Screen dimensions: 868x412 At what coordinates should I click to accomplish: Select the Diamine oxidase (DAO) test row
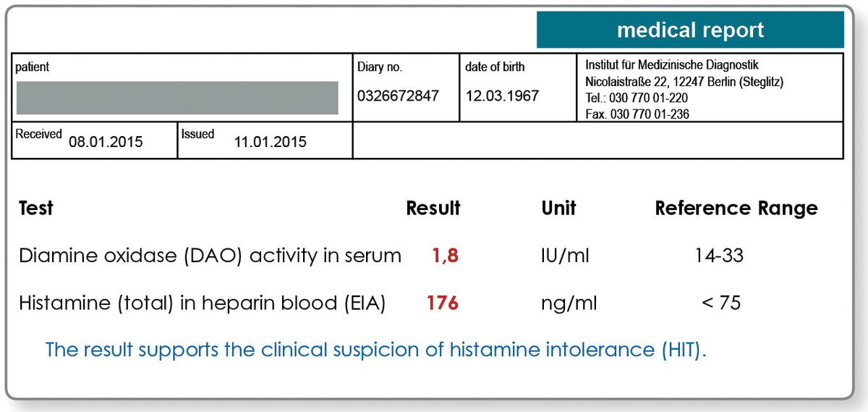210,256
